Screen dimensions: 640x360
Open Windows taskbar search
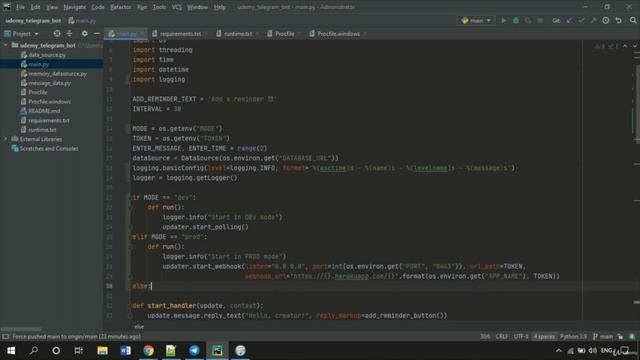[34, 351]
